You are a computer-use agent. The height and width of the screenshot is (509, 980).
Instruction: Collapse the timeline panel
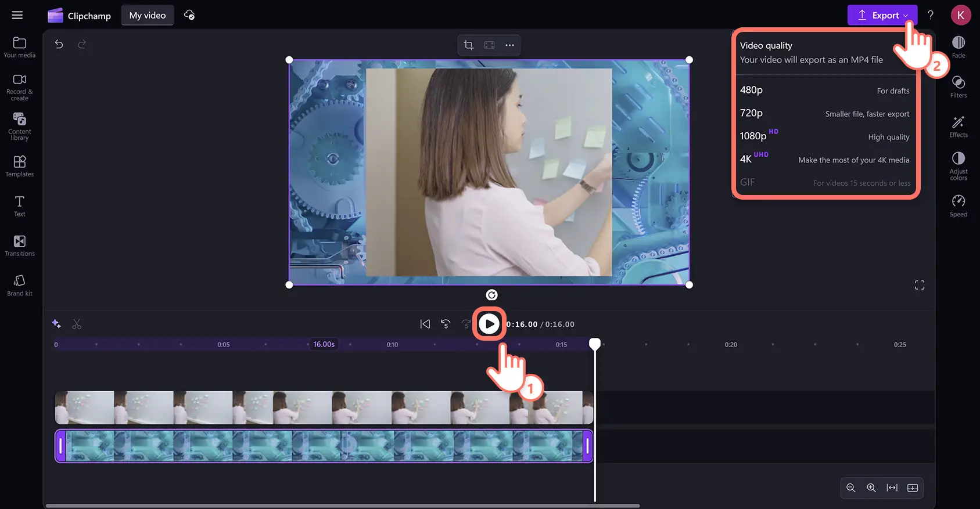[913, 488]
